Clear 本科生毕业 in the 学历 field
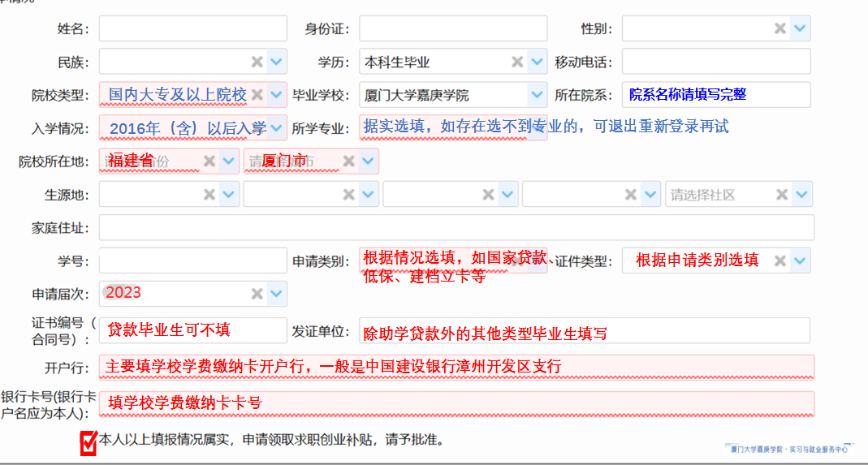 [x=517, y=62]
